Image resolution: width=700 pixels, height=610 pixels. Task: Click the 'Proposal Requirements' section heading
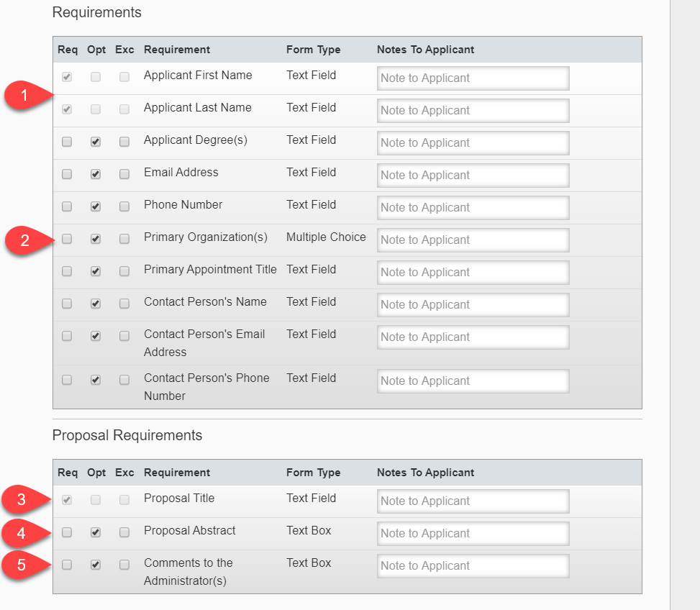(127, 435)
